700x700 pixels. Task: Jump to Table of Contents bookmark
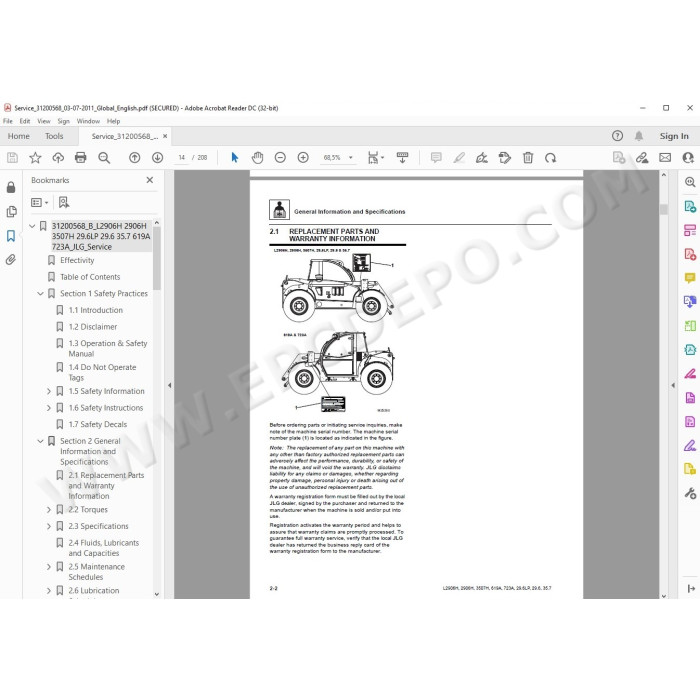point(90,277)
